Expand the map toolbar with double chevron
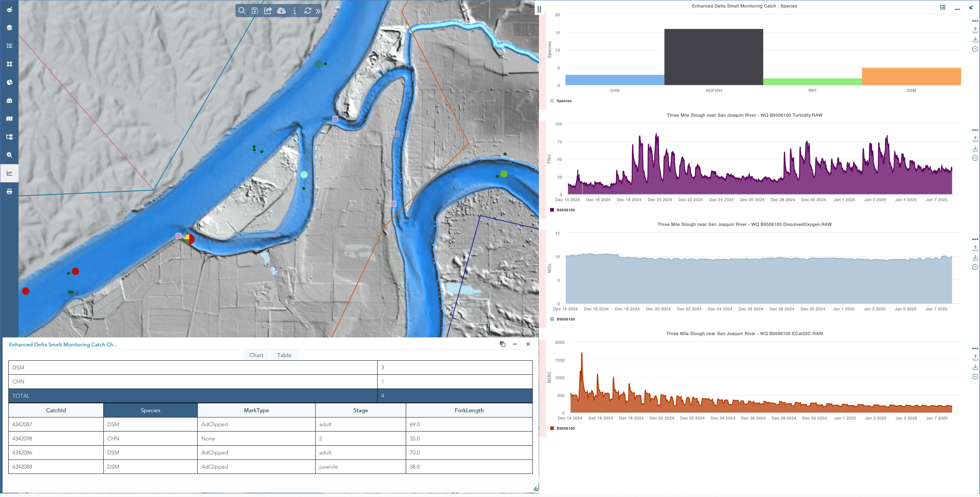Image resolution: width=980 pixels, height=497 pixels. tap(318, 11)
